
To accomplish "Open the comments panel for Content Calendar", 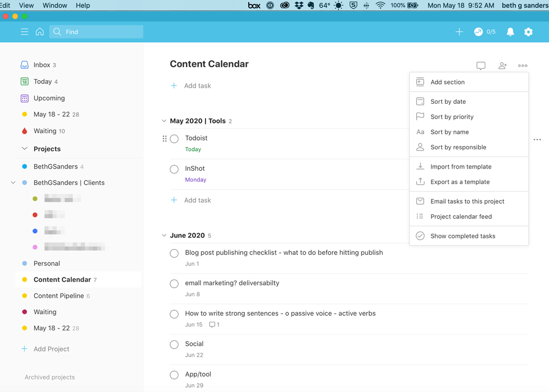I will point(481,65).
